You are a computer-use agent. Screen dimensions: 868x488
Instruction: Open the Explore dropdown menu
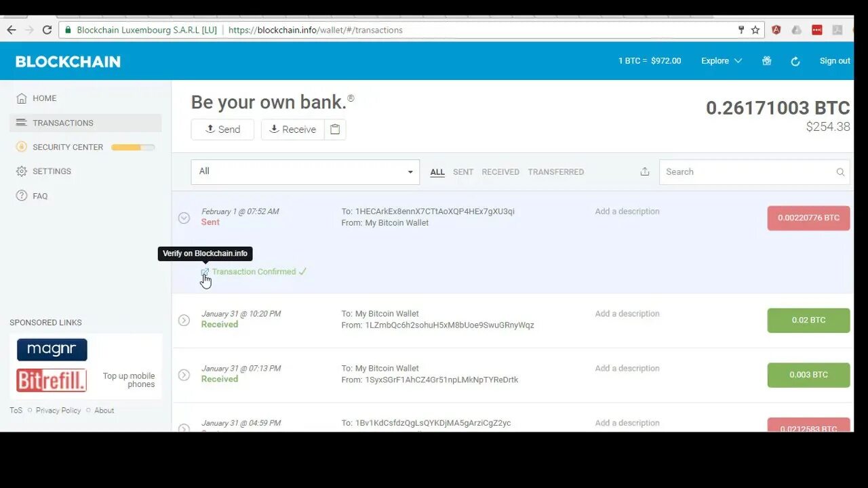[x=722, y=61]
